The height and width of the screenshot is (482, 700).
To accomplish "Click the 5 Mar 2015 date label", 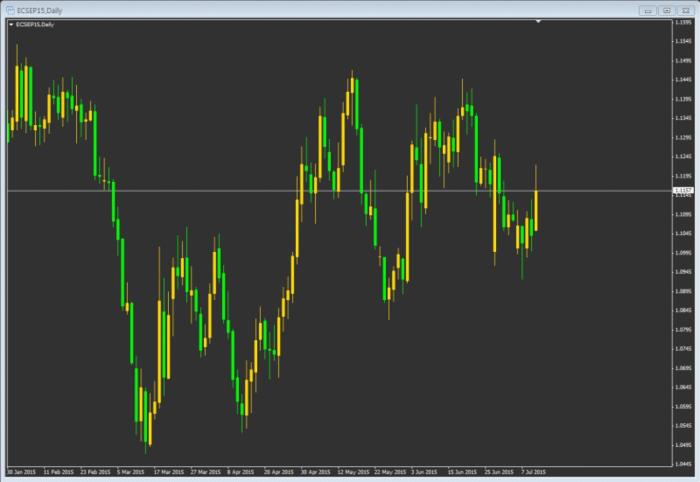I will [x=130, y=470].
